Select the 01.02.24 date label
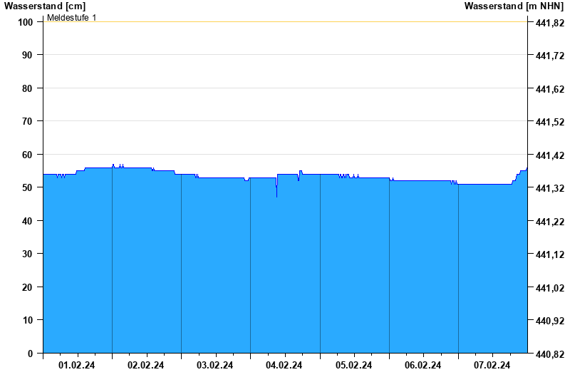Image resolution: width=570 pixels, height=392 pixels. click(77, 366)
